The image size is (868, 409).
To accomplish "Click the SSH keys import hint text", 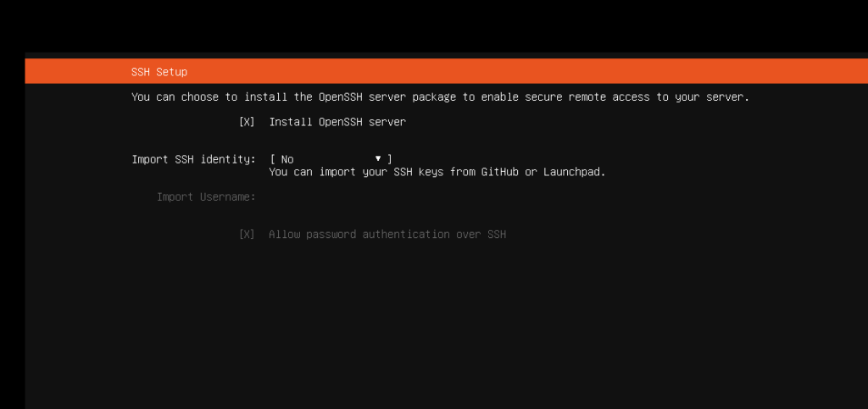I will pyautogui.click(x=437, y=172).
